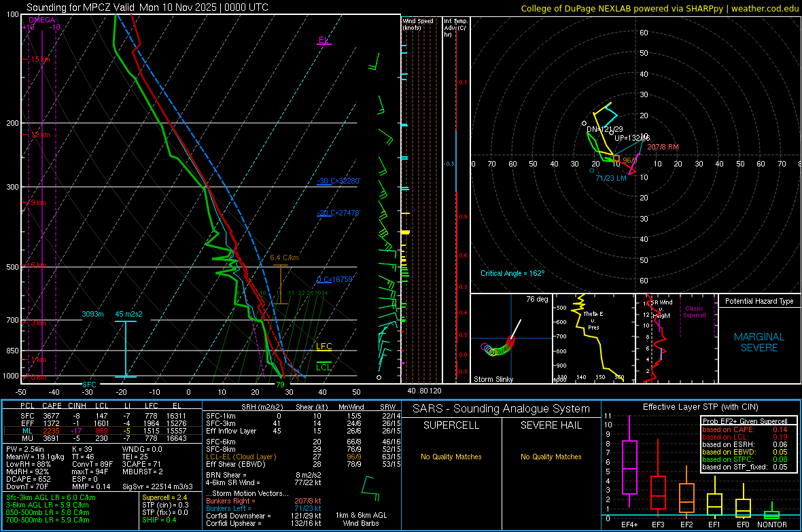Viewport: 802px width, 532px height.
Task: Select the OMEGA label on the skew-T
Action: (42, 20)
